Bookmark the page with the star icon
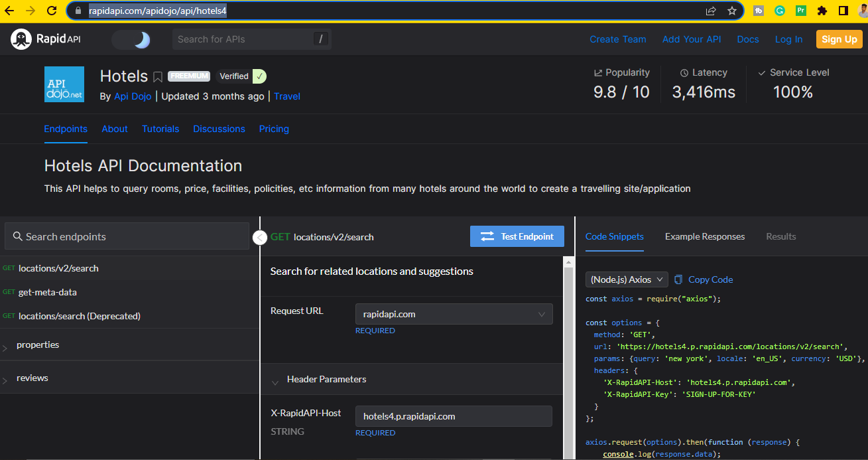 pyautogui.click(x=732, y=11)
